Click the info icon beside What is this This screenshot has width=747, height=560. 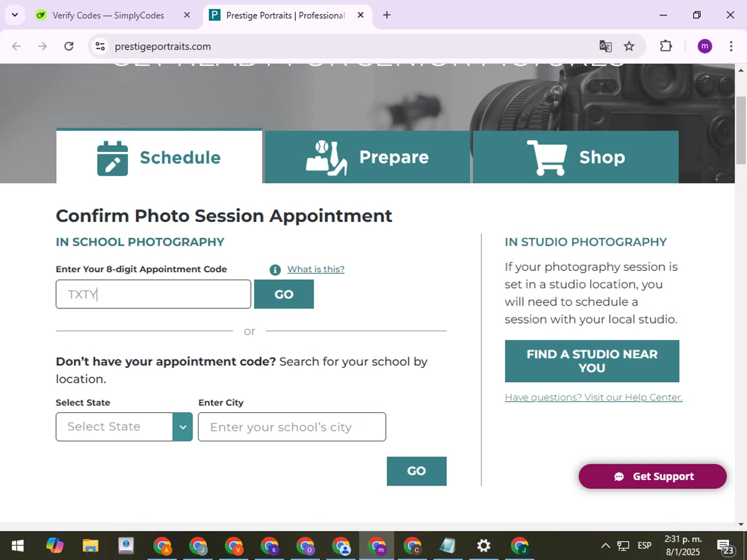click(x=275, y=270)
